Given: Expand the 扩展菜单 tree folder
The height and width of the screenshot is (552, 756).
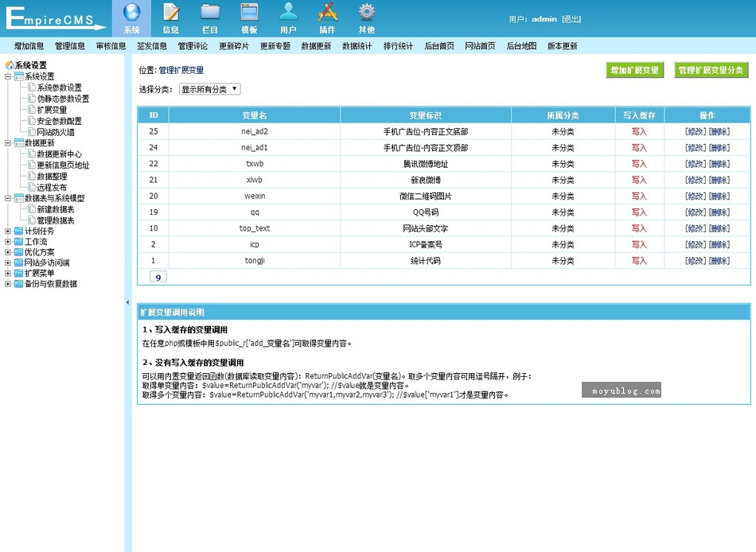Looking at the screenshot, I should click(x=8, y=274).
